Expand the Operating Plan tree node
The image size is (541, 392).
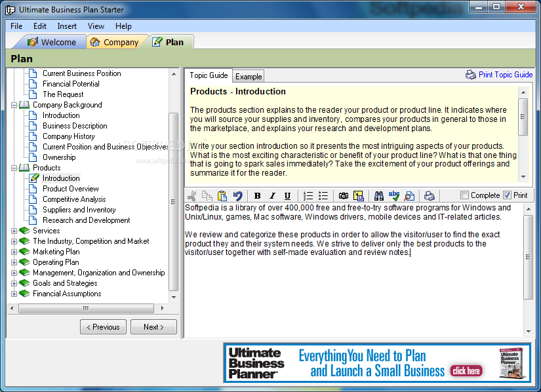[14, 263]
